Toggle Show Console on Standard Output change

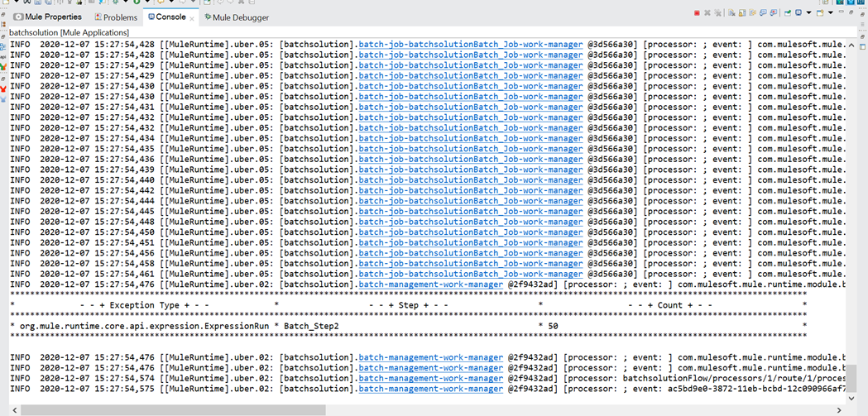point(764,12)
